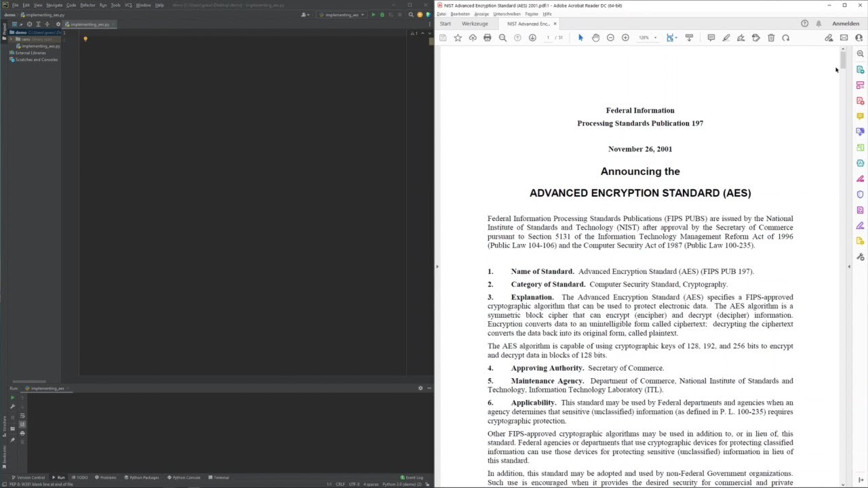
Task: Rotate the PDF view icon
Action: (786, 38)
